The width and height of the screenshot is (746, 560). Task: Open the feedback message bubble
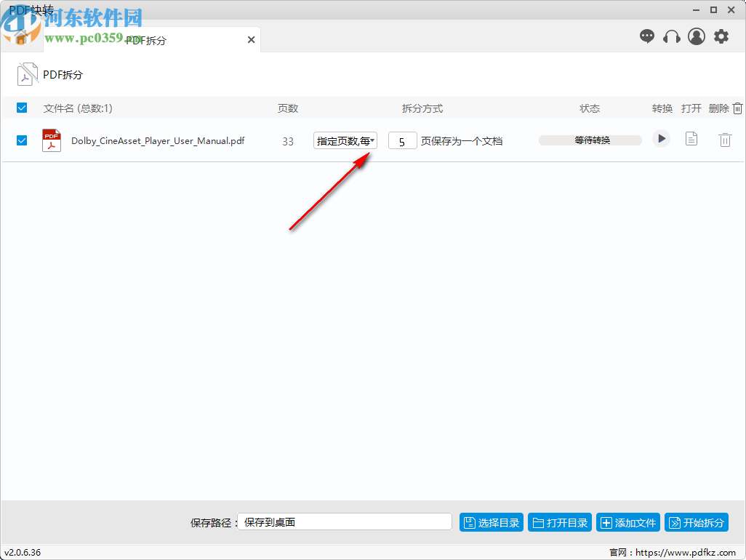click(x=646, y=36)
